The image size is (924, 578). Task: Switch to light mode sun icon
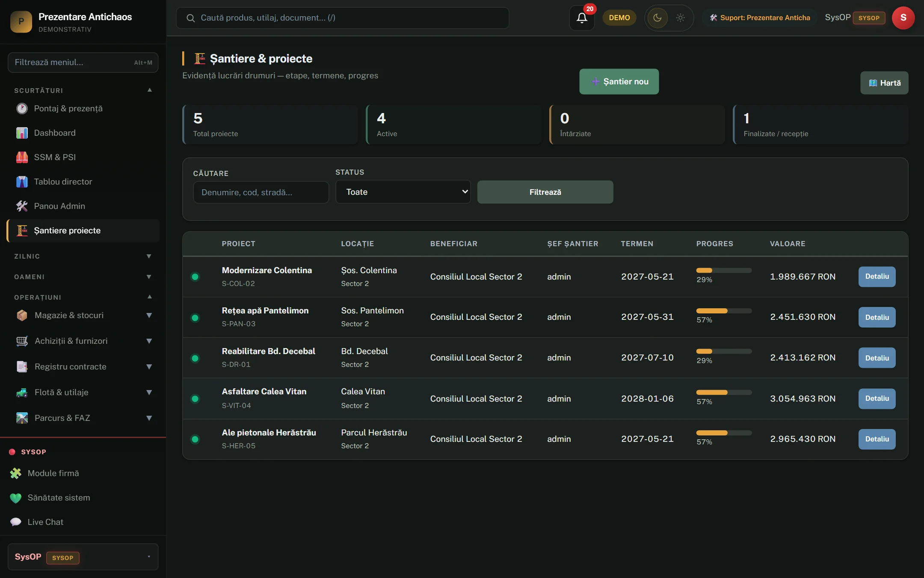pos(680,18)
